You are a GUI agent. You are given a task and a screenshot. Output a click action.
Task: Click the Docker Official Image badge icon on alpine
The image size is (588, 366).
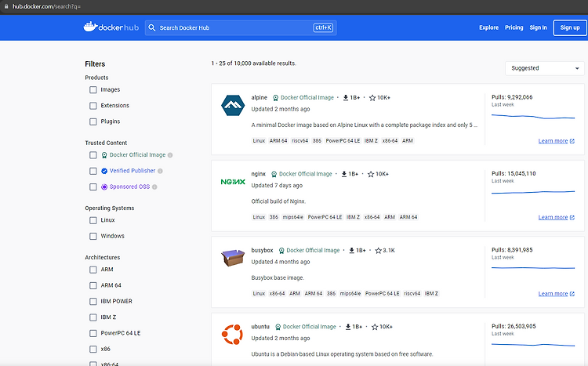click(x=276, y=97)
